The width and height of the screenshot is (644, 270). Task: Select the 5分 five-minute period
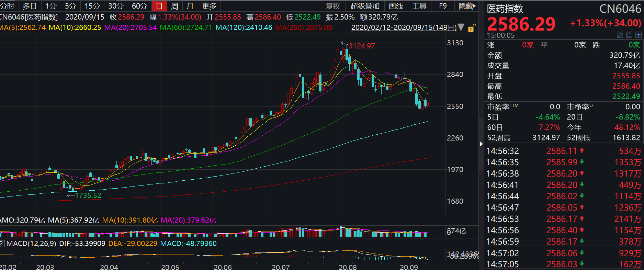(x=70, y=6)
